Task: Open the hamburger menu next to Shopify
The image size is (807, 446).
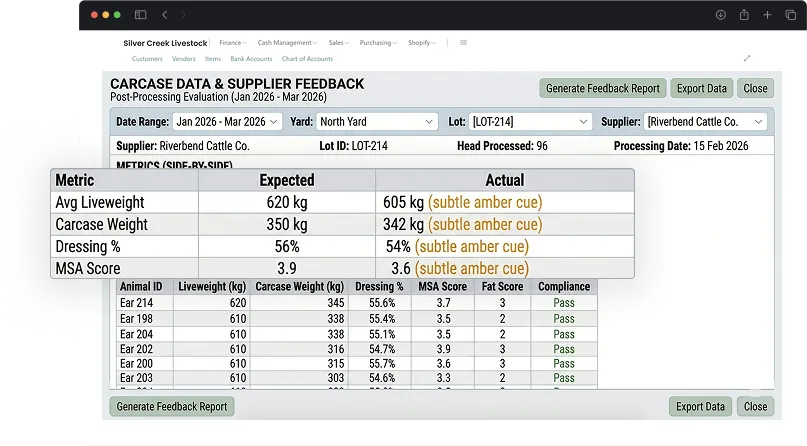Action: pos(463,43)
